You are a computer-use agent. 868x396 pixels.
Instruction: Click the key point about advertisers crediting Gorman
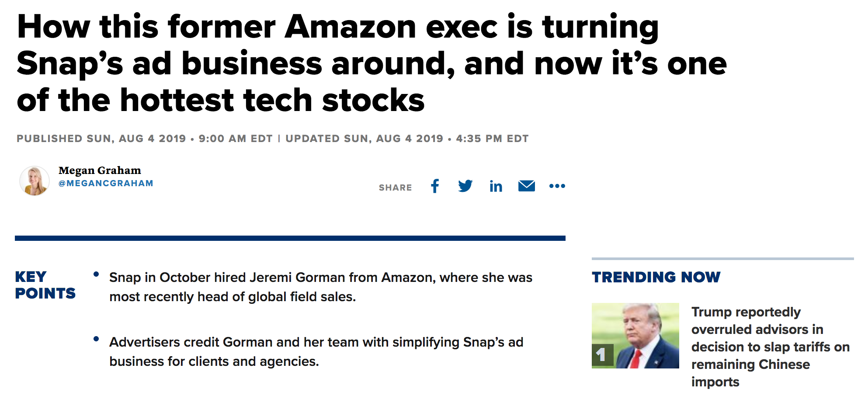(316, 351)
